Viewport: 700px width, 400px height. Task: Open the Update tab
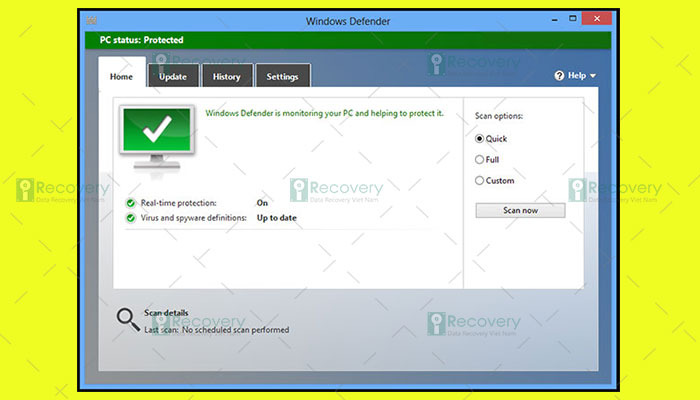tap(173, 76)
